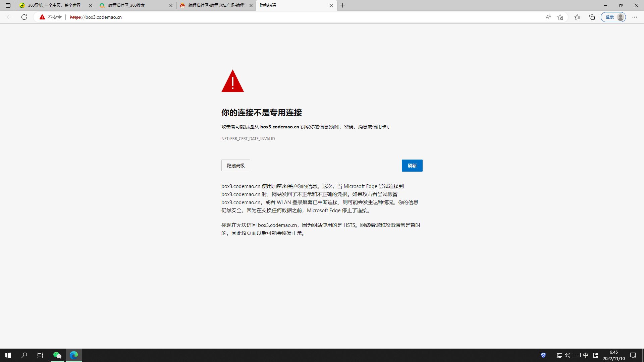Minimize the Edge browser window
The image size is (644, 362).
click(x=605, y=5)
